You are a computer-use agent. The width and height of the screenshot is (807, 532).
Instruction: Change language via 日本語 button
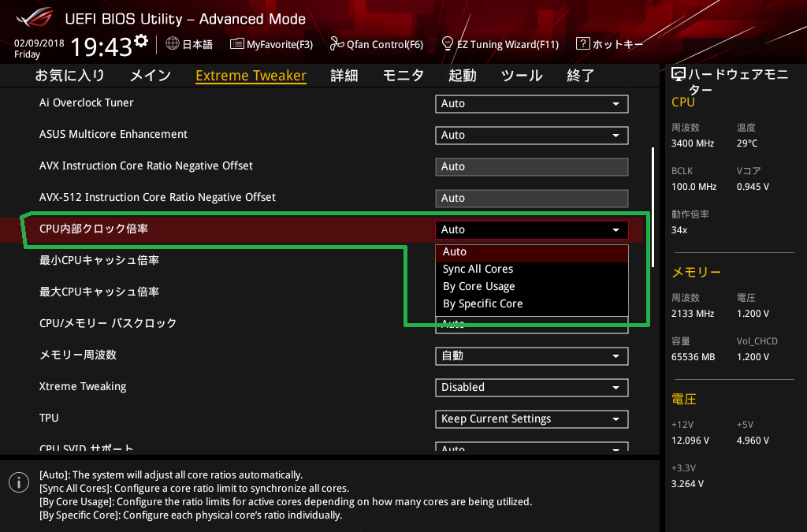tap(189, 44)
